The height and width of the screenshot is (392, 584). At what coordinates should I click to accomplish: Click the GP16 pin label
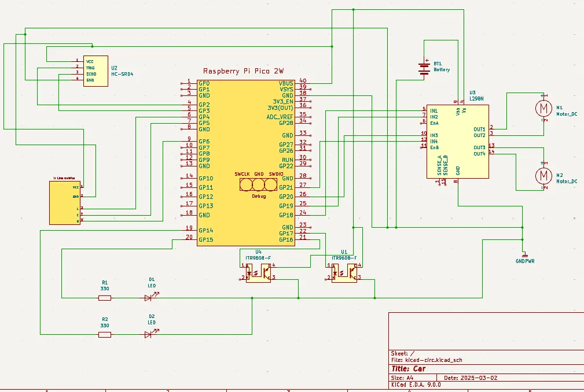(x=287, y=239)
